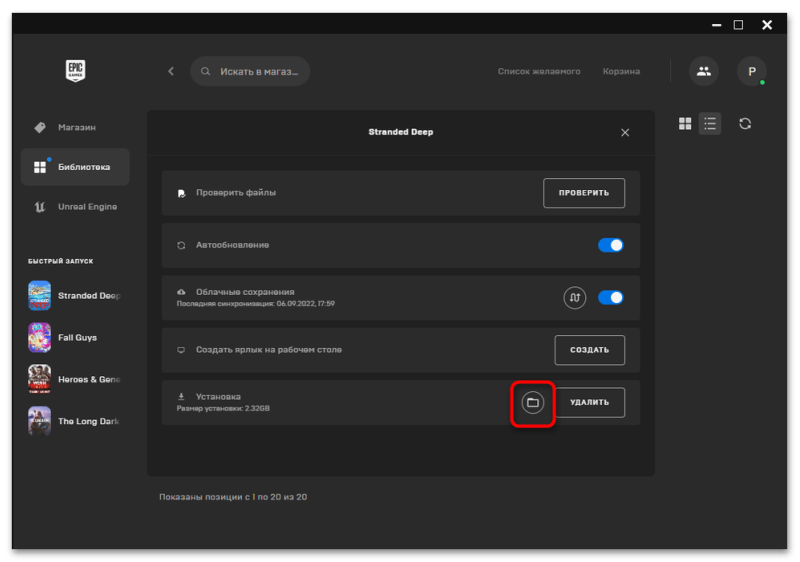Image resolution: width=800 pixels, height=562 pixels.
Task: Click the ПРОВЕРИТЬ button
Action: [584, 193]
